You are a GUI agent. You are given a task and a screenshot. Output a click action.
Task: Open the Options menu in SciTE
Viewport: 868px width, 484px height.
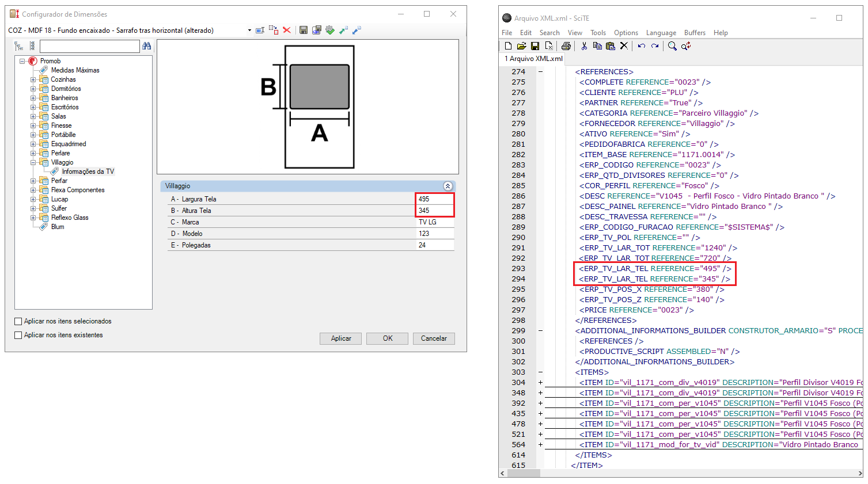click(x=626, y=33)
